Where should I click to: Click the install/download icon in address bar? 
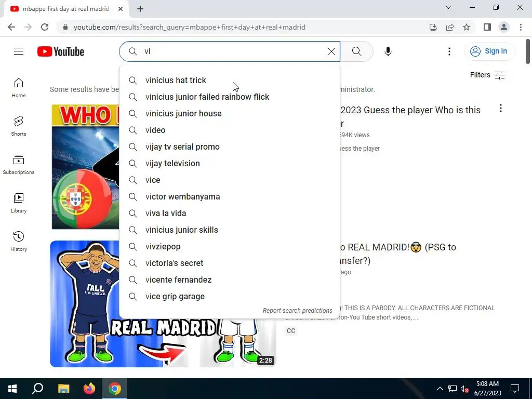pyautogui.click(x=433, y=27)
